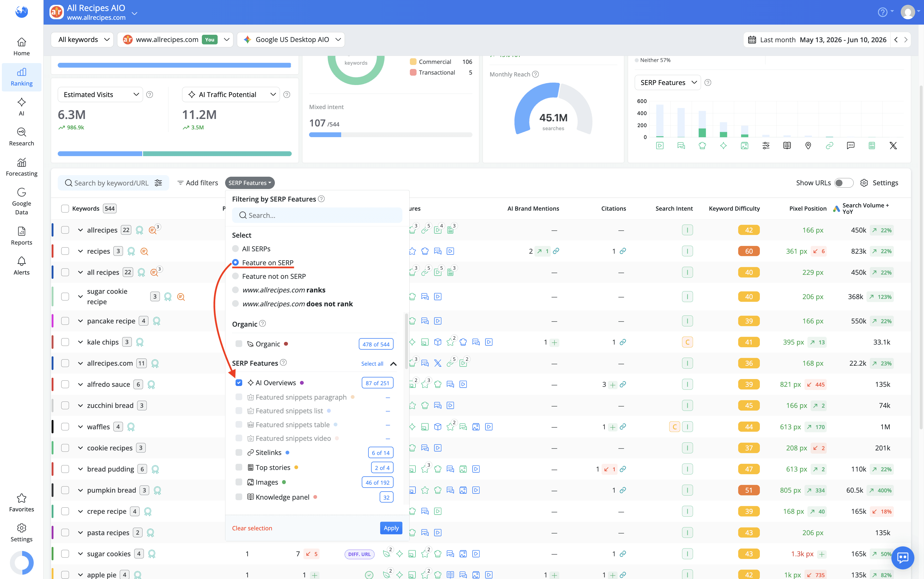Screen dimensions: 924x579
Task: Open the calendar date picker icon
Action: 752,40
